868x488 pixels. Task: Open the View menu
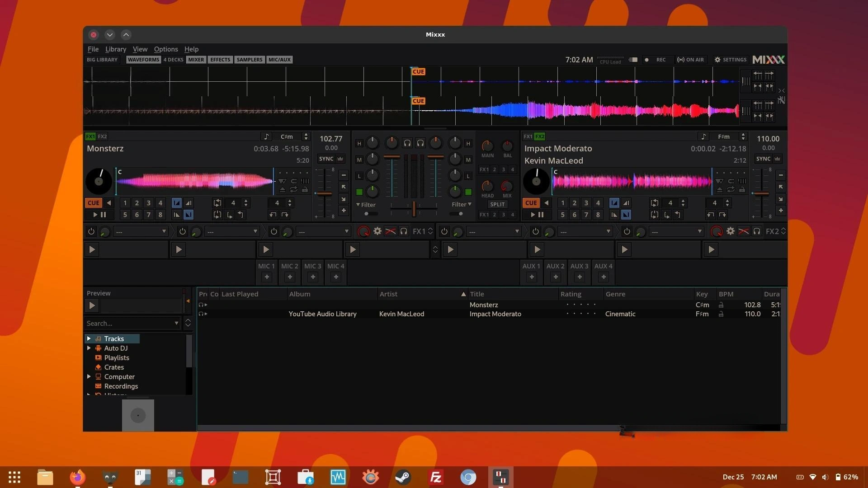click(140, 49)
